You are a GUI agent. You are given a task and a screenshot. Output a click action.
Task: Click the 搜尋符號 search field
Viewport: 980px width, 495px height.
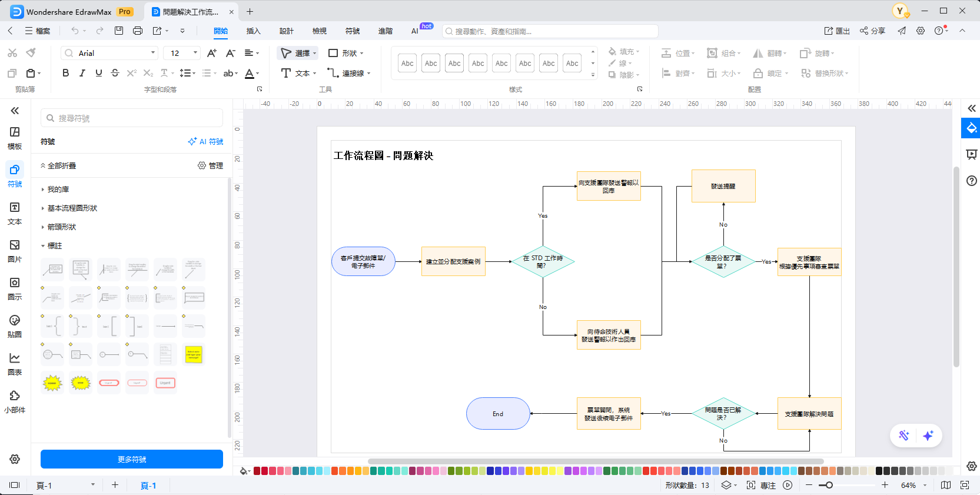coord(132,118)
